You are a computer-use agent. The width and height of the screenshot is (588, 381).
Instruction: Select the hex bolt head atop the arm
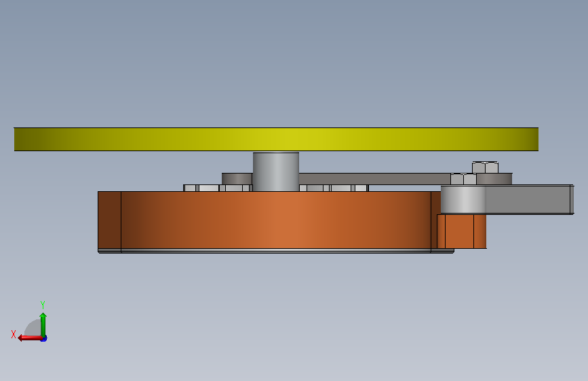coord(485,167)
